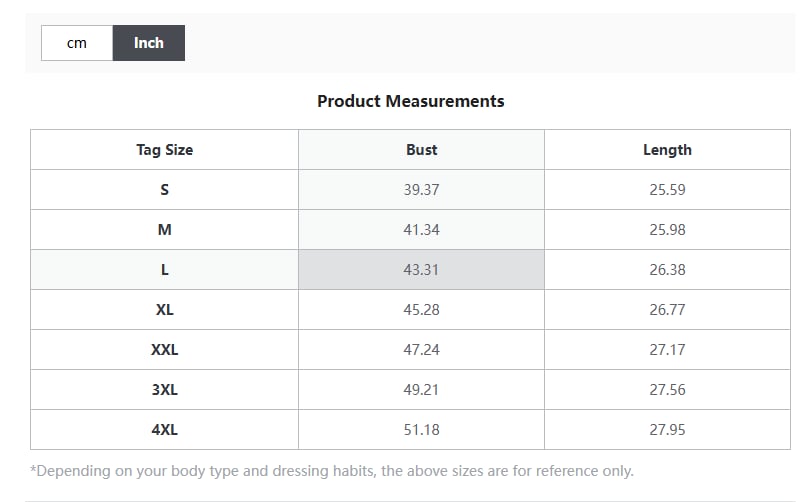Click the Length column header
The height and width of the screenshot is (502, 811).
[x=667, y=150]
